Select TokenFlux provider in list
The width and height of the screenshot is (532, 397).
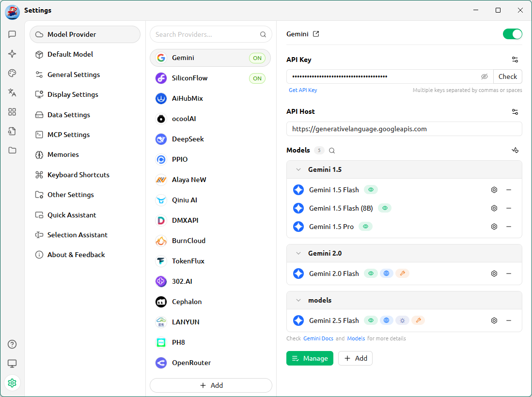click(210, 261)
